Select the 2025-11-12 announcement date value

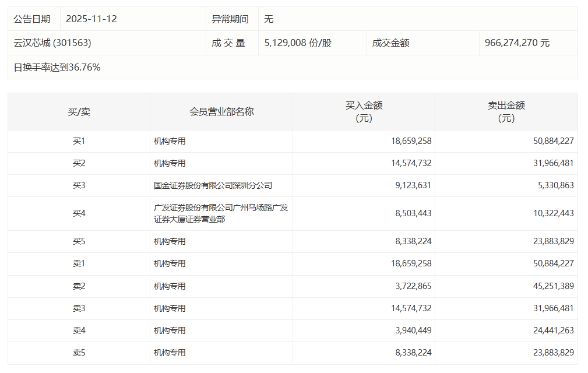91,19
